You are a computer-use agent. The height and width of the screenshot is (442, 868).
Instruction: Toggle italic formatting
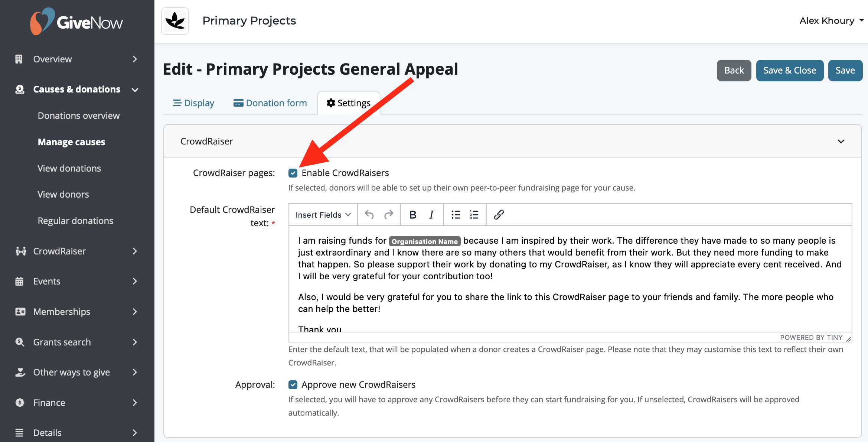[x=431, y=215]
